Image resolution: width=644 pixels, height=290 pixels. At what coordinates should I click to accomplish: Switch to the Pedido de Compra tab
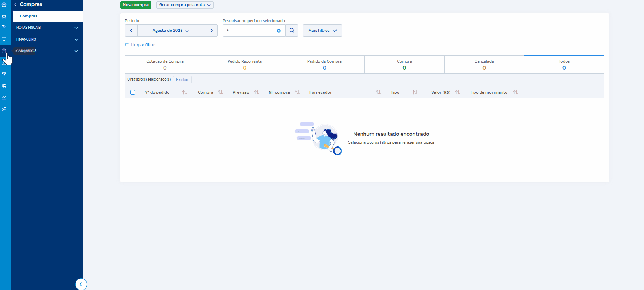tap(324, 64)
